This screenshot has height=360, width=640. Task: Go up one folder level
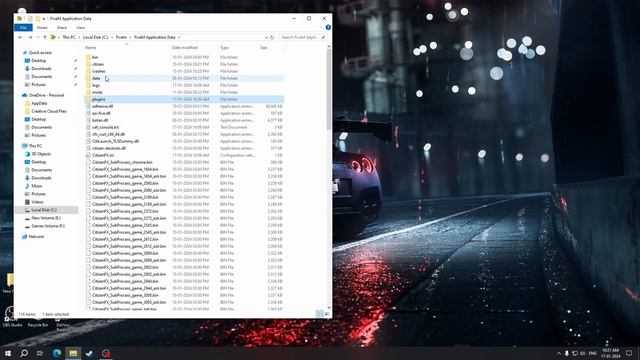(45, 37)
